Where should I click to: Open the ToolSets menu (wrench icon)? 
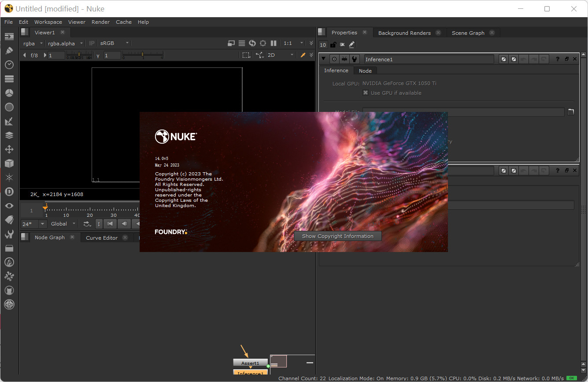pyautogui.click(x=9, y=234)
